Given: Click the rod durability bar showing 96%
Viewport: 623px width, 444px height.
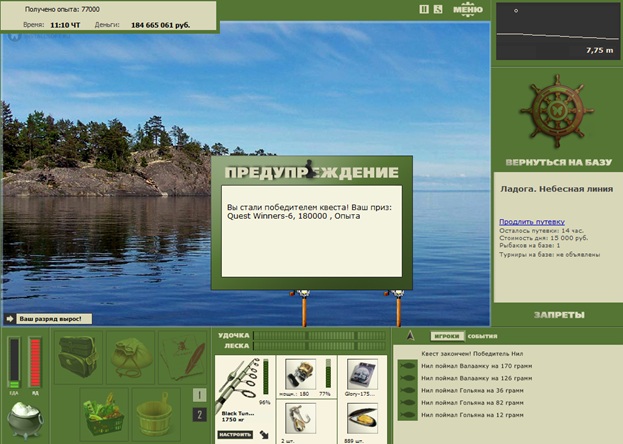Looking at the screenshot, I should pyautogui.click(x=266, y=377).
